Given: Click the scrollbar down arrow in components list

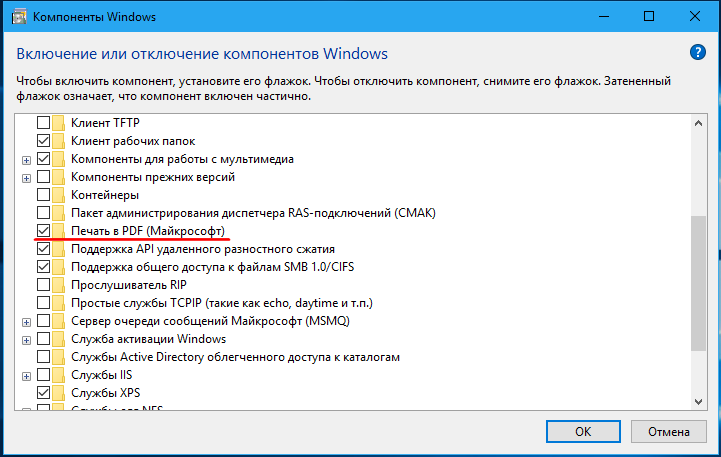Looking at the screenshot, I should point(698,402).
